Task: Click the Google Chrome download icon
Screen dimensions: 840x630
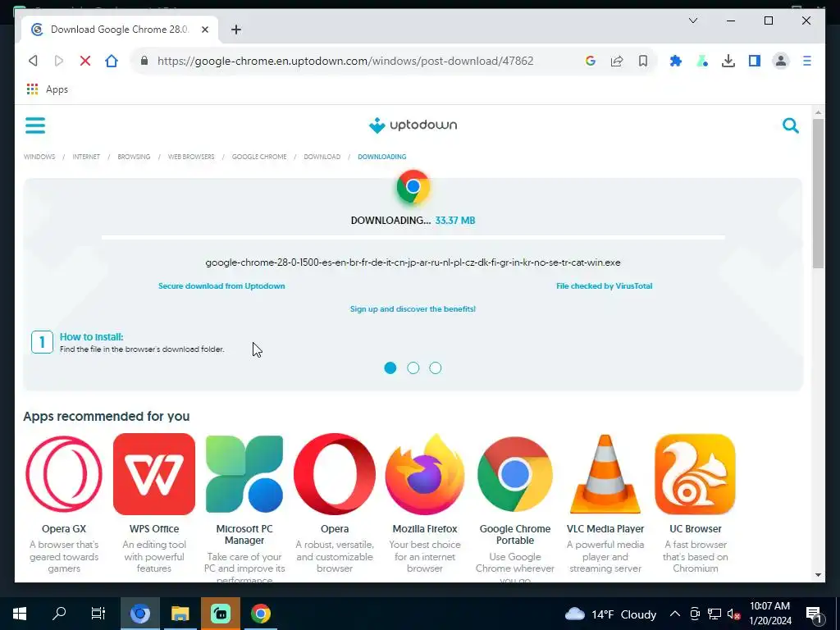Action: pyautogui.click(x=413, y=187)
